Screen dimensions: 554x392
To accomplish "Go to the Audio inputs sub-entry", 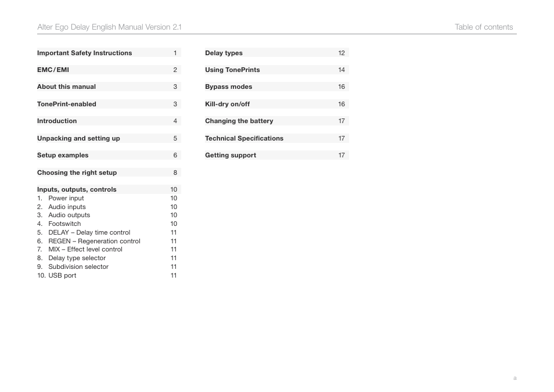I will [x=107, y=207].
